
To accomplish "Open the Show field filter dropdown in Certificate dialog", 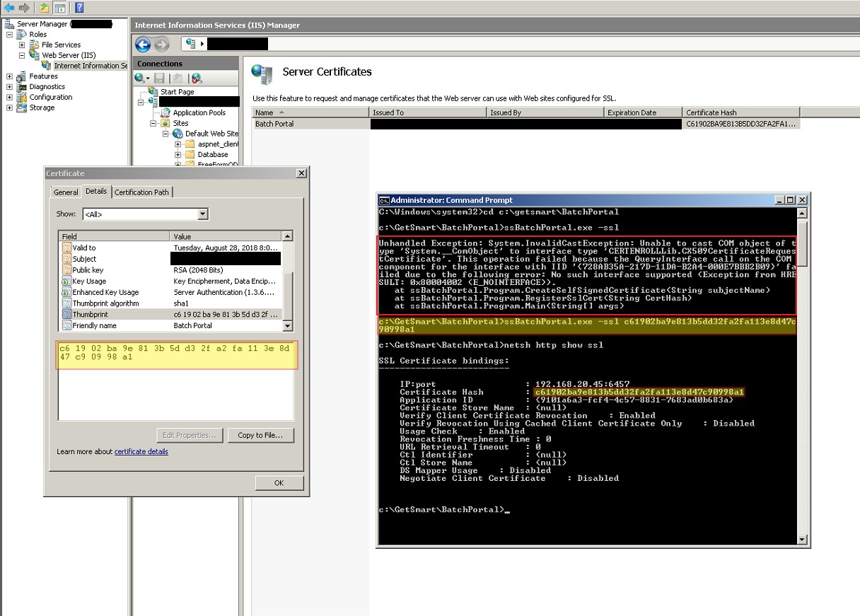I will tap(204, 214).
